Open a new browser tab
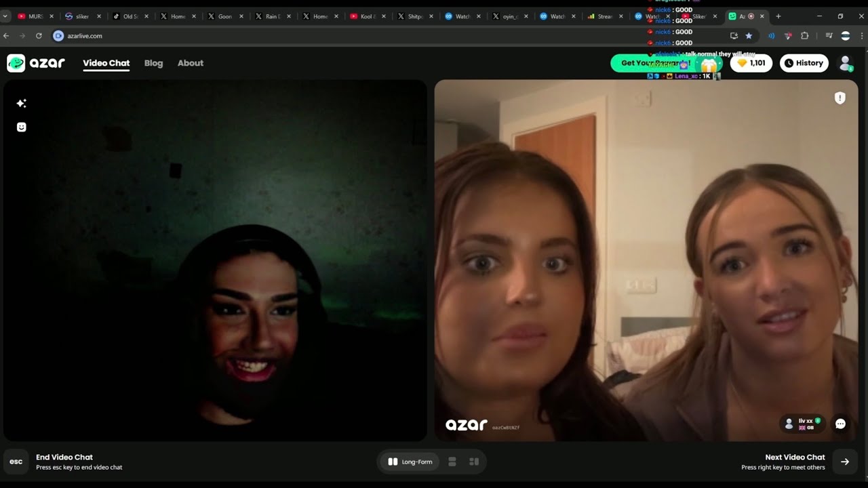868x488 pixels. pos(778,16)
